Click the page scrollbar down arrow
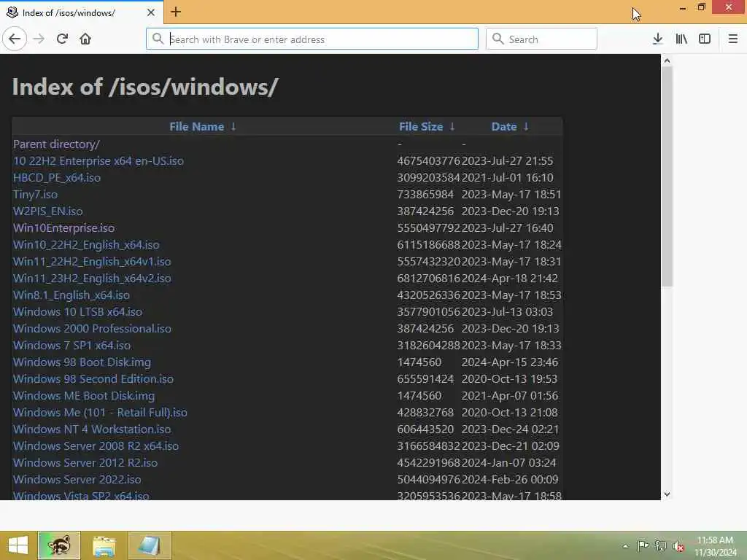 667,494
